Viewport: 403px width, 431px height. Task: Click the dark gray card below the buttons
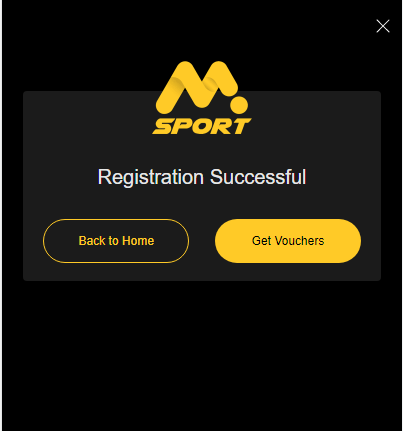(x=202, y=272)
